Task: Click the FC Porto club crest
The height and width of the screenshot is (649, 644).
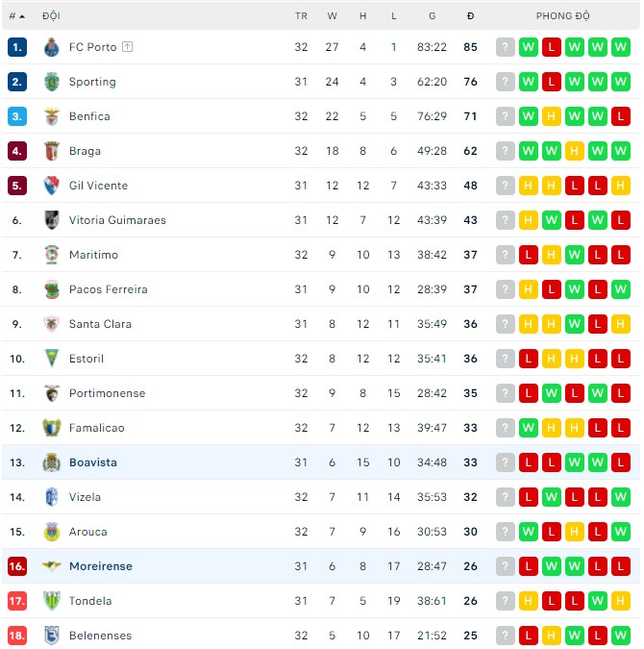Action: pos(52,47)
